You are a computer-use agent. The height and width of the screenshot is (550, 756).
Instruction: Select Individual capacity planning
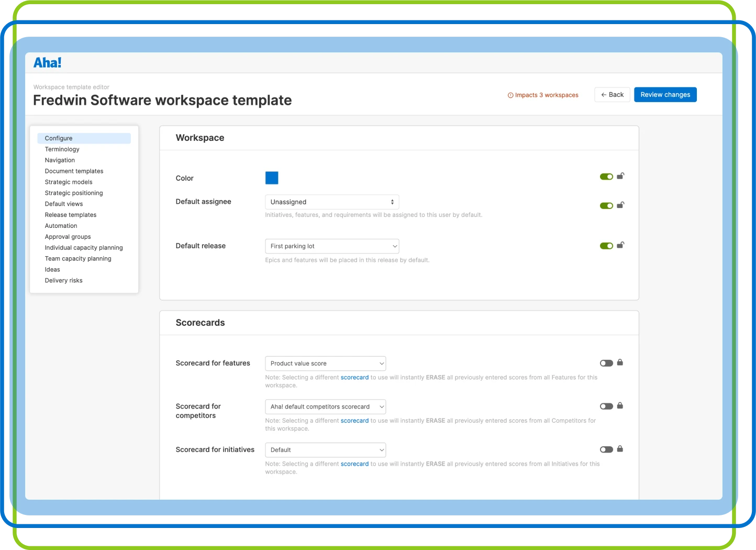pyautogui.click(x=84, y=248)
